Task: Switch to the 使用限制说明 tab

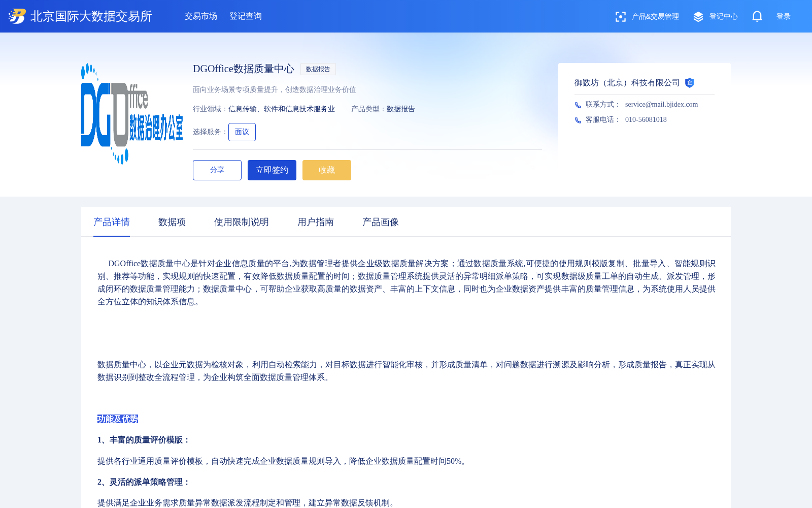Action: 242,222
